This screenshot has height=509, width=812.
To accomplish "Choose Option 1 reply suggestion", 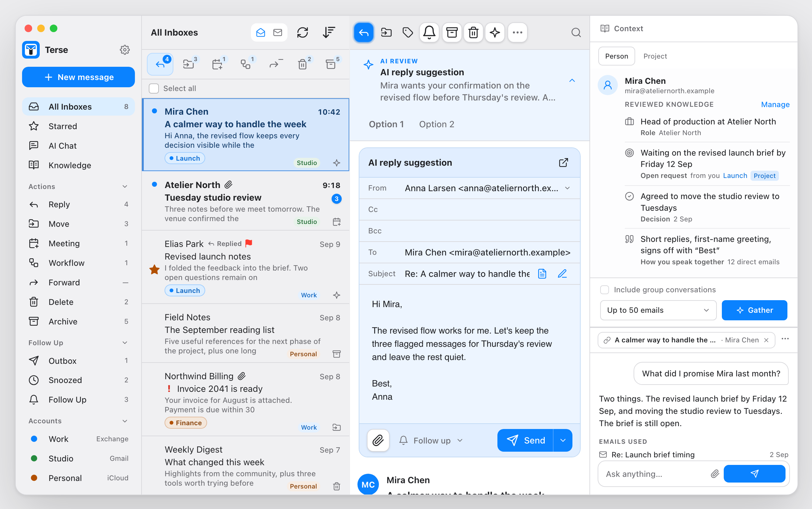I will [386, 124].
